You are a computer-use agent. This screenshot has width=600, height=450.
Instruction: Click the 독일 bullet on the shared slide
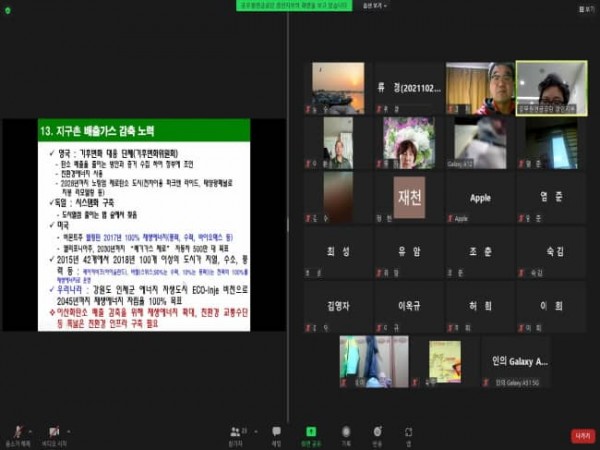pos(82,202)
